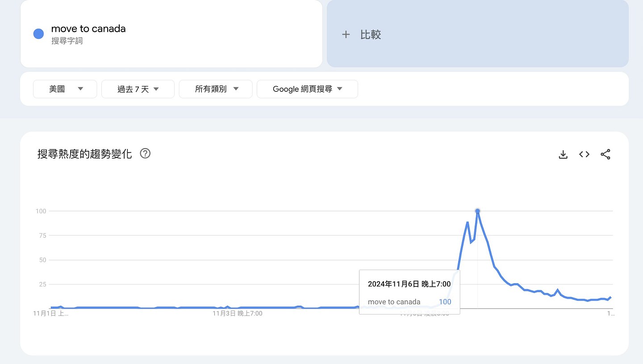Open the embed code icon
Screen dimensions: 643x364
pyautogui.click(x=584, y=154)
